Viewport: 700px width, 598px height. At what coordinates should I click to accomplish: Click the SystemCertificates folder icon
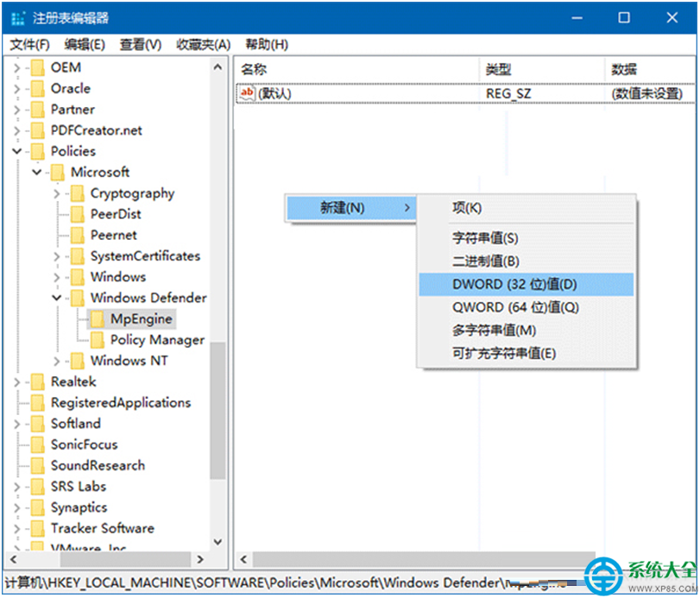tap(77, 256)
